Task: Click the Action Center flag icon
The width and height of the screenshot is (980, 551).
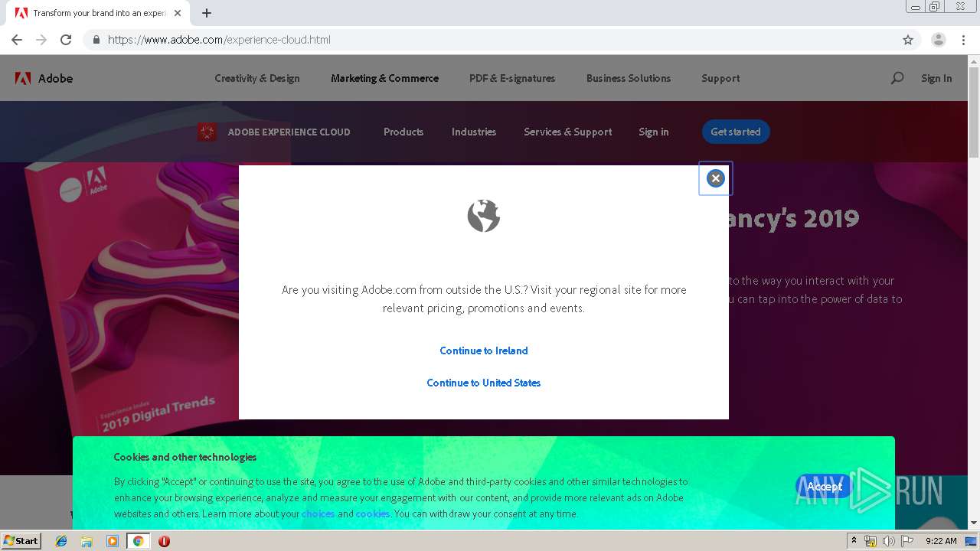Action: (907, 541)
